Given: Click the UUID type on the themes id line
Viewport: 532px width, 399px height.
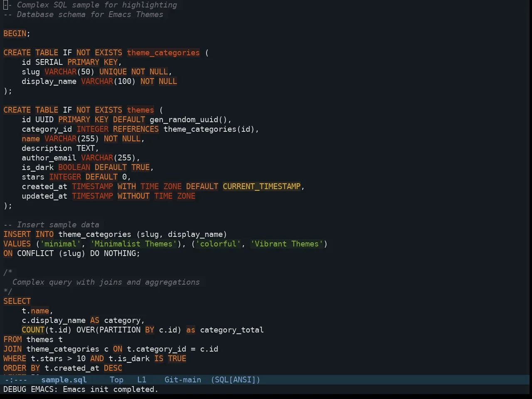Looking at the screenshot, I should 44,119.
